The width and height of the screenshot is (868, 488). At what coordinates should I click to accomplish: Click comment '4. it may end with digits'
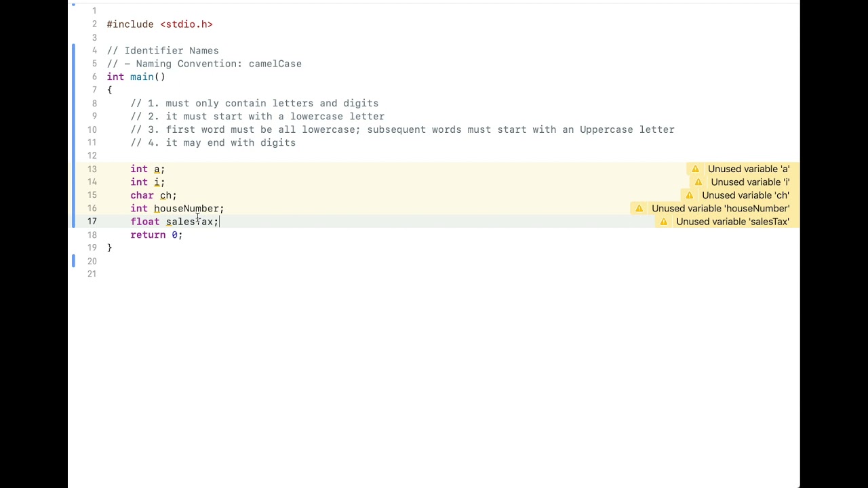click(x=213, y=143)
